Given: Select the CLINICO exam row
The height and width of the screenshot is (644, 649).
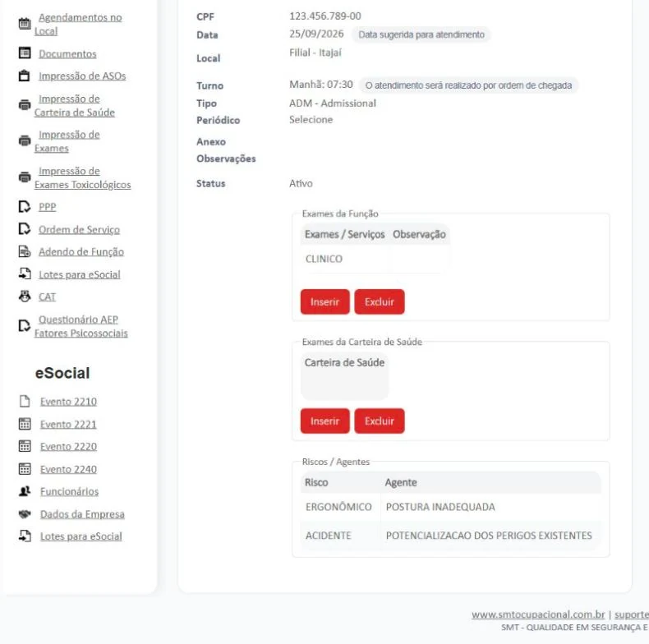Looking at the screenshot, I should 375,259.
